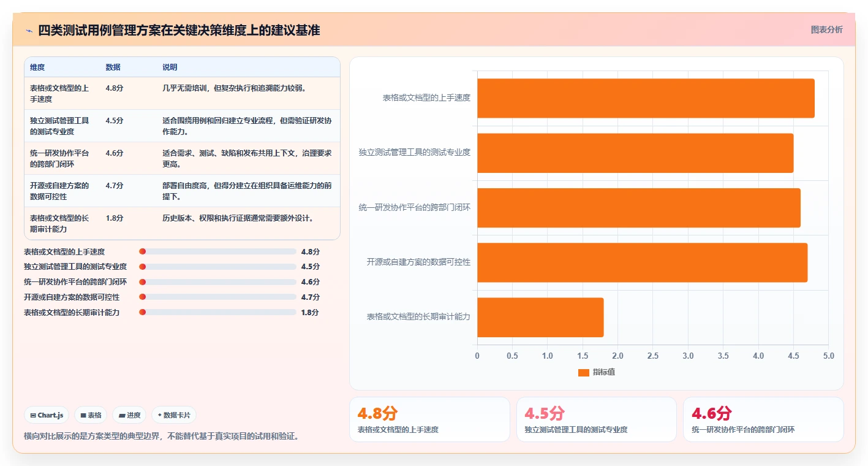Open the 4.6分 data card
Image resolution: width=868 pixels, height=466 pixels.
coord(763,419)
